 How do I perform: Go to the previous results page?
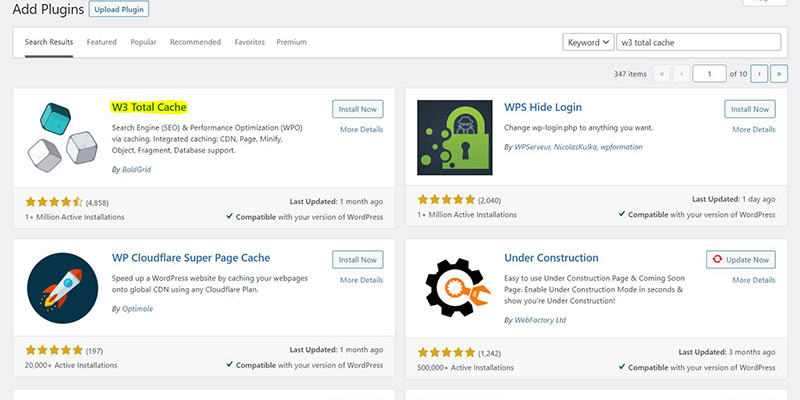coord(681,74)
